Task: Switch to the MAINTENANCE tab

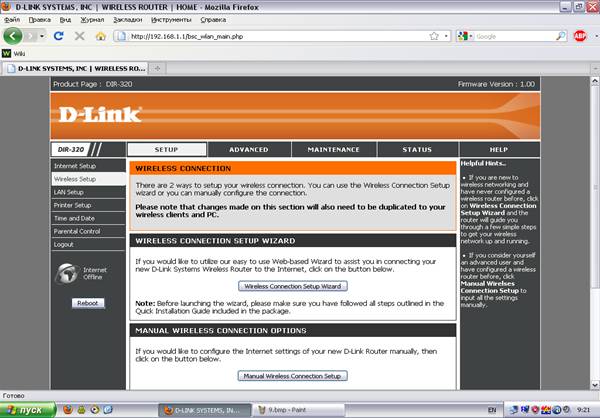Action: [334, 149]
